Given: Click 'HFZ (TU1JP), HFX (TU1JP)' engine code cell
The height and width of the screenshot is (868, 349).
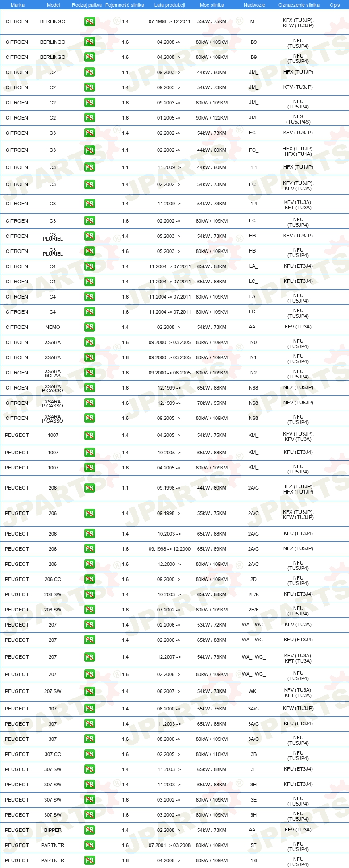Looking at the screenshot, I should click(x=298, y=489).
